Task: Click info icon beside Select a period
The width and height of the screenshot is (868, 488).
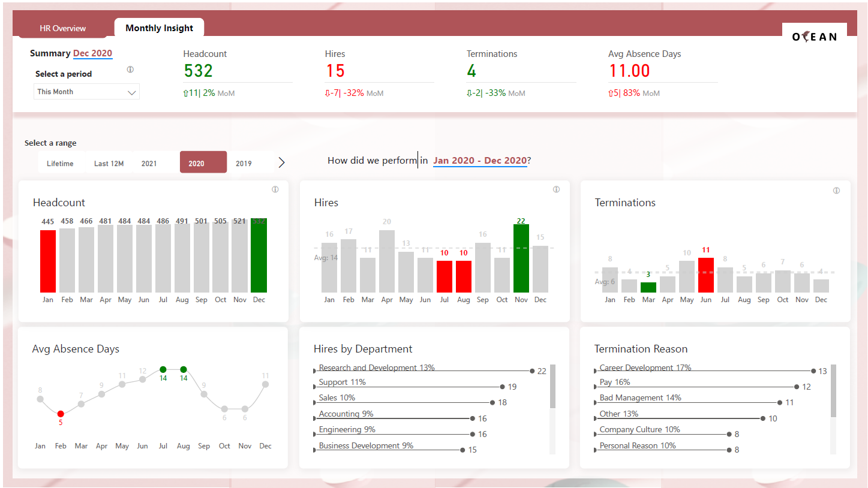Action: pyautogui.click(x=130, y=70)
